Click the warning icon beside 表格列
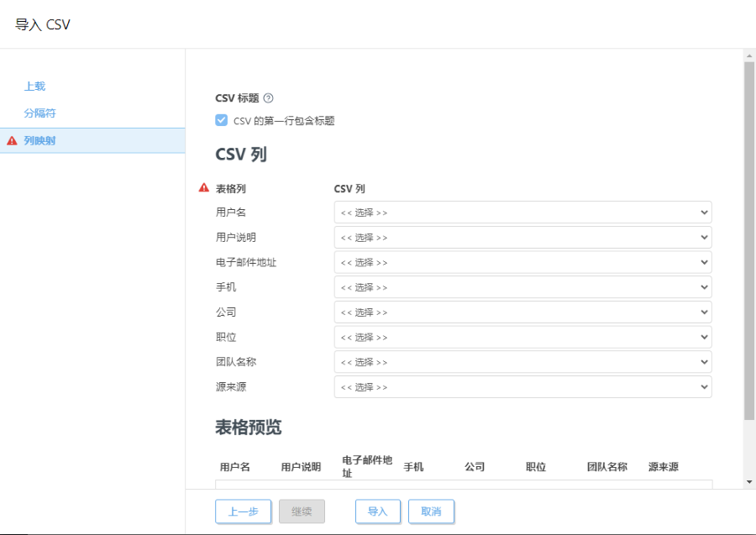The image size is (756, 535). coord(202,187)
